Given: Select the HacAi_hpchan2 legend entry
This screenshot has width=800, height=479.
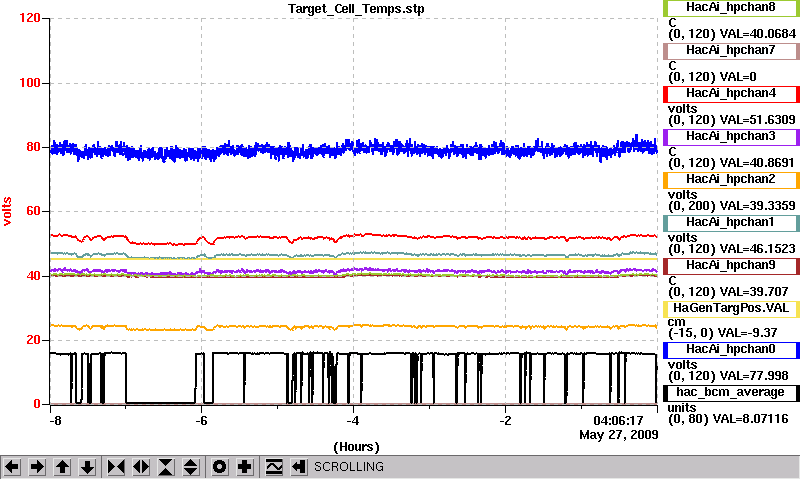Looking at the screenshot, I should 731,180.
